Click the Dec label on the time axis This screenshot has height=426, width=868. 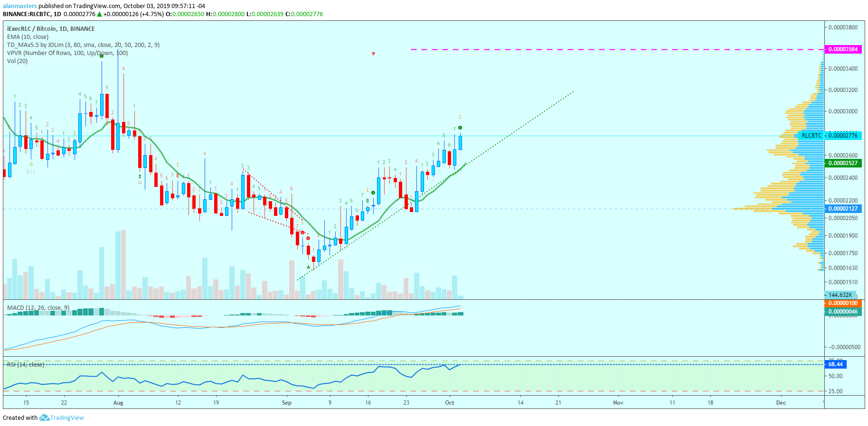coord(781,403)
